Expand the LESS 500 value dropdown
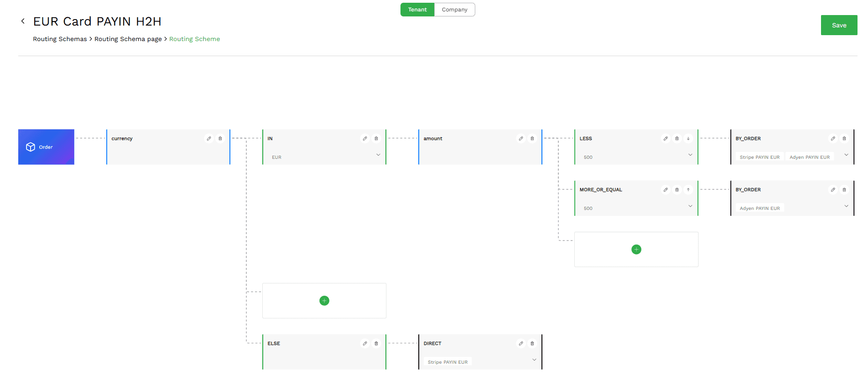 [x=690, y=155]
